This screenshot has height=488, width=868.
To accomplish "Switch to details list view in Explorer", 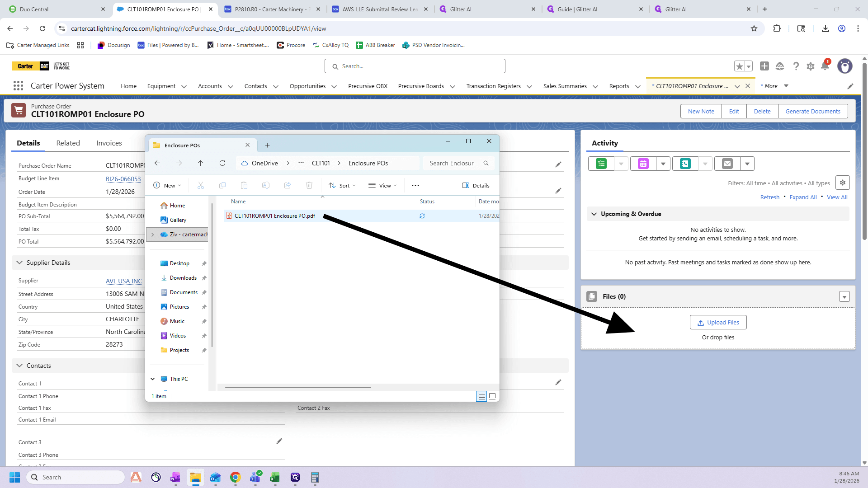I will 481,396.
